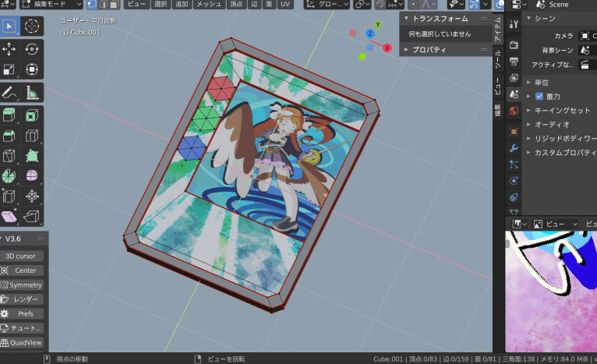This screenshot has width=597, height=364.
Task: Select the Inset Faces tool
Action: 32,115
